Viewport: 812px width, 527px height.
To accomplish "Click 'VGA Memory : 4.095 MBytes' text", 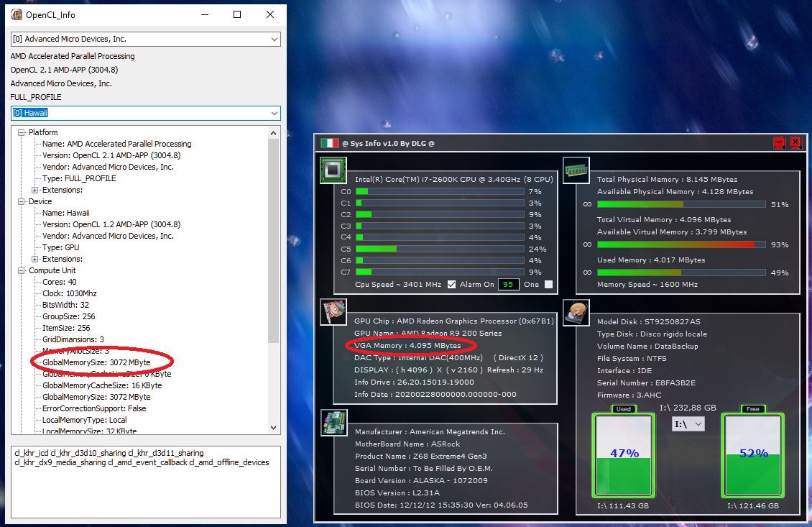I will coord(407,346).
